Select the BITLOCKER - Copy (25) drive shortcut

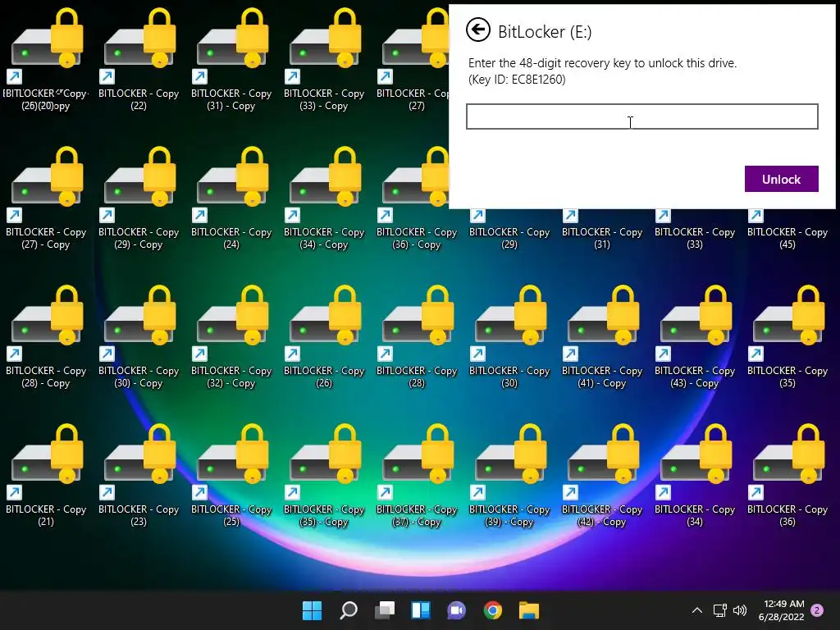coord(231,475)
